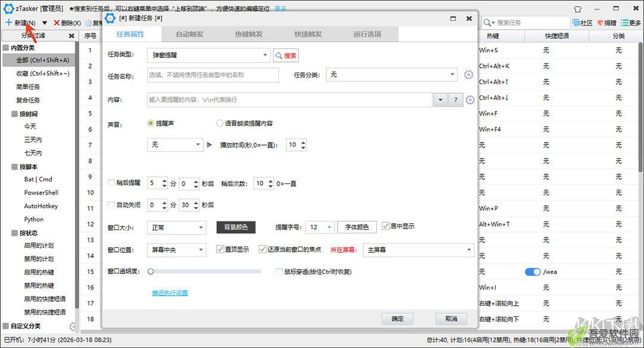Select the PowserShell filter item
The height and width of the screenshot is (348, 644).
pyautogui.click(x=41, y=193)
